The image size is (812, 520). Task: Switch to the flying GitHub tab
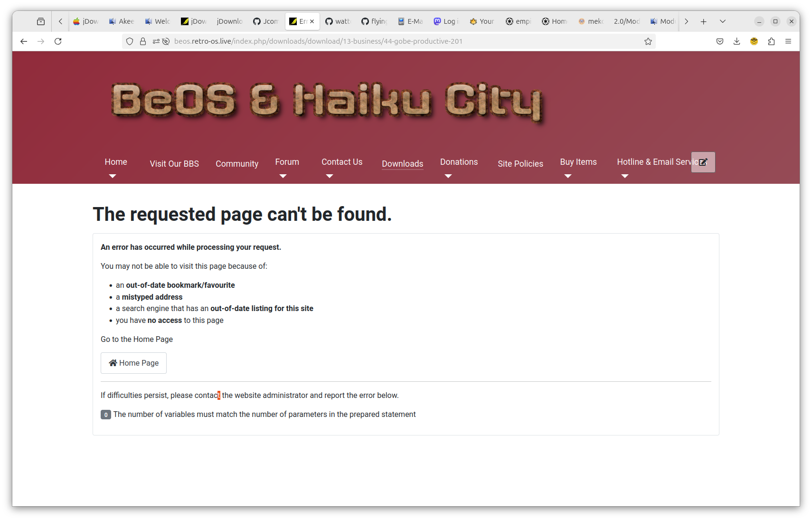pyautogui.click(x=374, y=21)
